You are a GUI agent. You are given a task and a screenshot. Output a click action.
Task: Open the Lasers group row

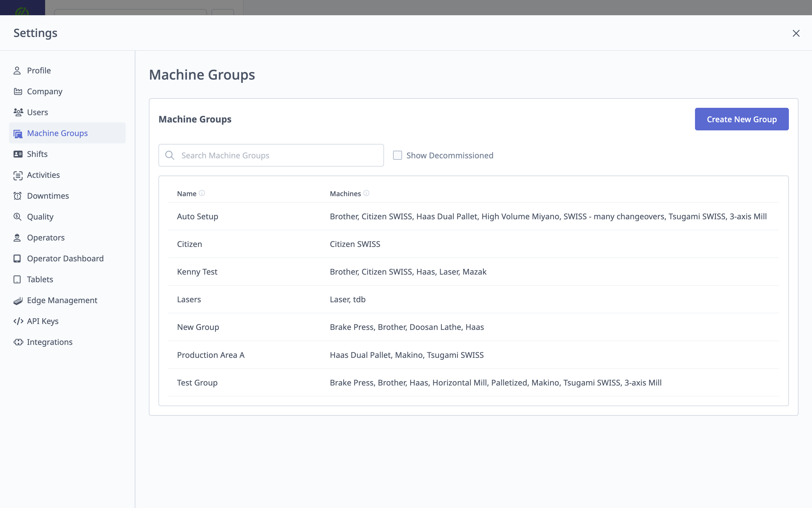[x=473, y=299]
